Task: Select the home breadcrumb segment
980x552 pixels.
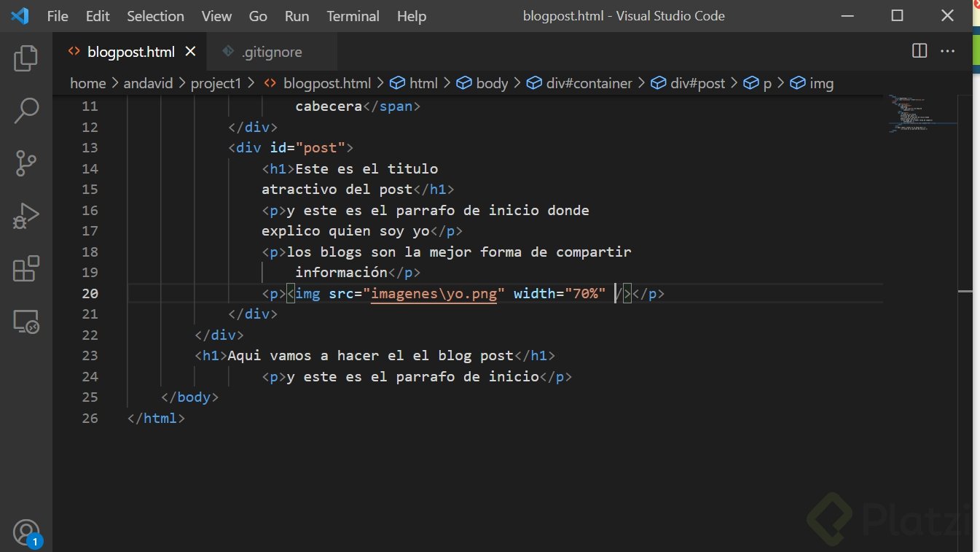Action: point(87,83)
